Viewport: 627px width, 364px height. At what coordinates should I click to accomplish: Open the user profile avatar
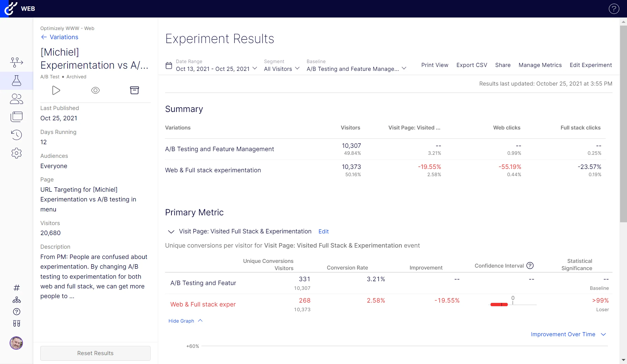16,343
